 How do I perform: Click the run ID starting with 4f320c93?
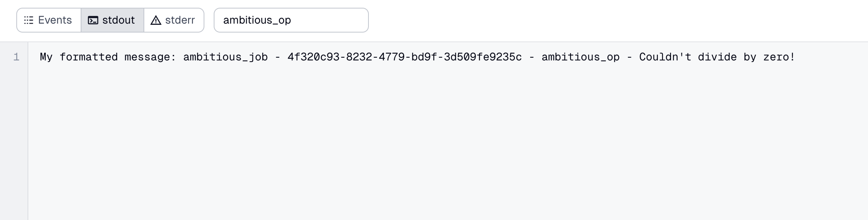coord(405,57)
